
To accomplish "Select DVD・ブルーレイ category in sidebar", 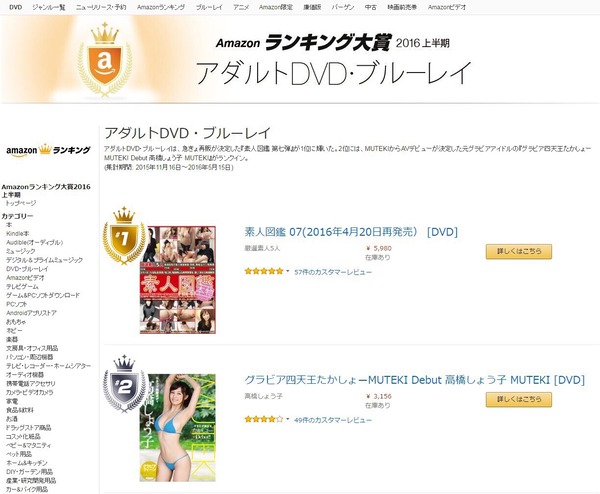I will click(x=27, y=269).
